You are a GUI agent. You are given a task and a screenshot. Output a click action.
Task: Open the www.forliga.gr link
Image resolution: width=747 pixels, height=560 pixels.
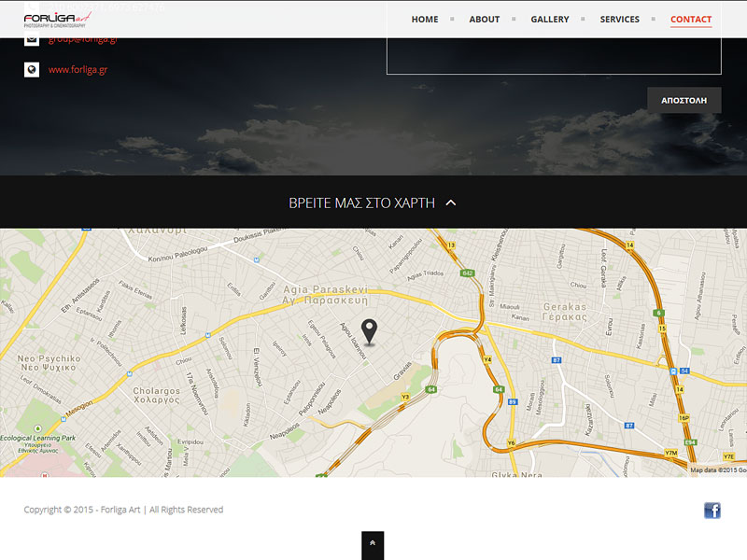point(78,69)
